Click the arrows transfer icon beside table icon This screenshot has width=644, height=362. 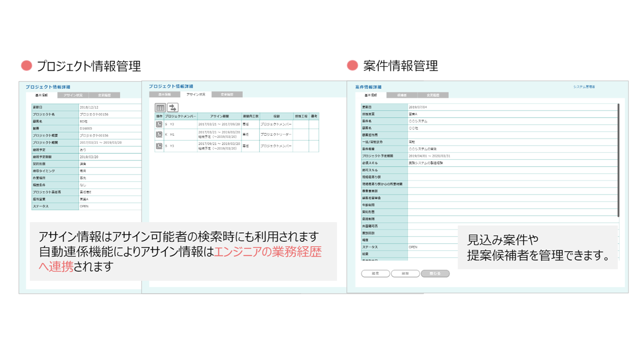pos(173,108)
